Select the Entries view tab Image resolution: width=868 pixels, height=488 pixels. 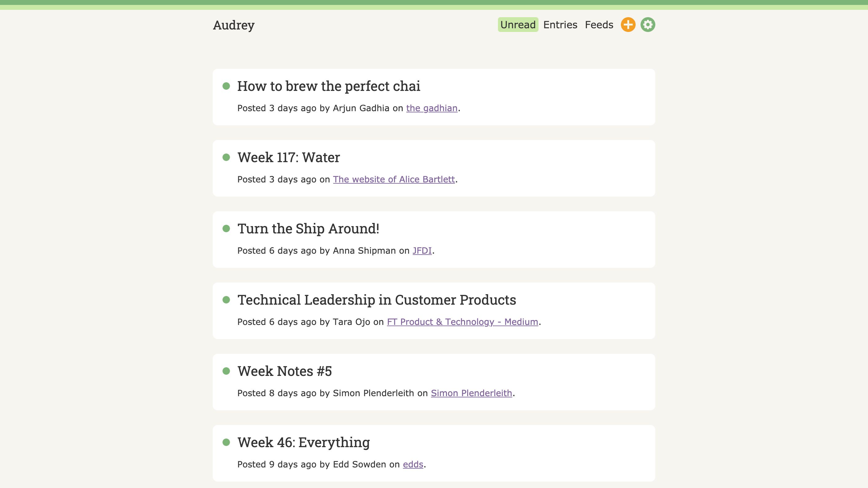click(x=560, y=24)
